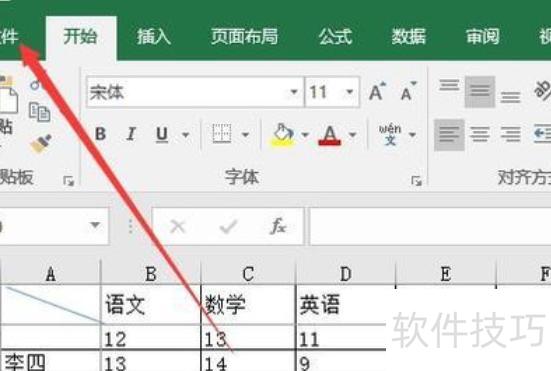Apply cell borders button
This screenshot has width=551, height=371.
click(222, 134)
